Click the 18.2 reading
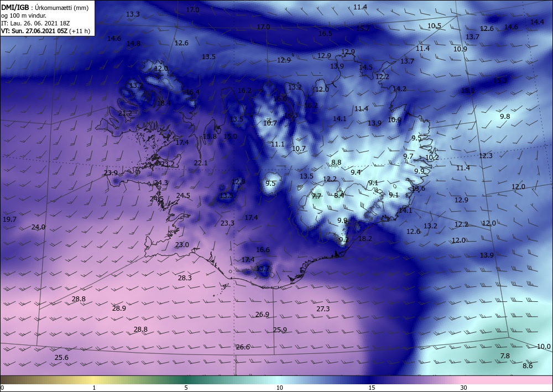This screenshot has width=553, height=392. click(x=365, y=239)
